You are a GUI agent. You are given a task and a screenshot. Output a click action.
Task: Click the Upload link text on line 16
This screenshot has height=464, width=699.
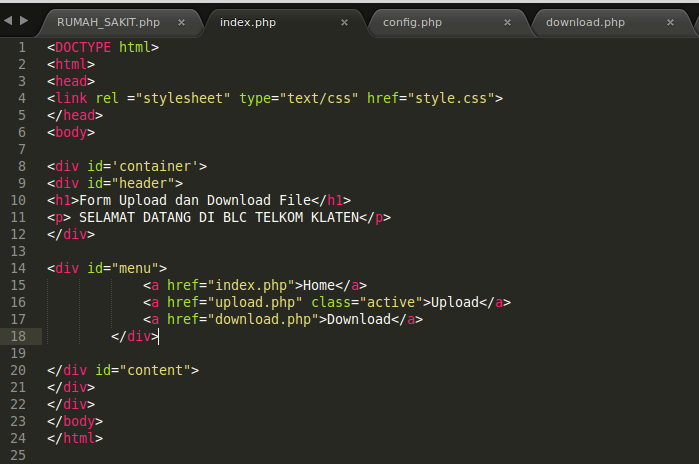455,302
